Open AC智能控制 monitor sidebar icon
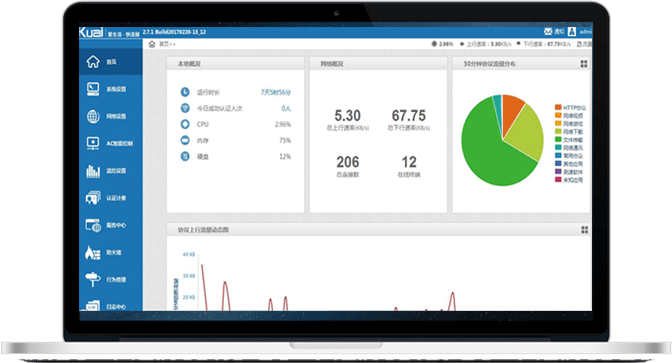672x363 pixels. pos(93,143)
